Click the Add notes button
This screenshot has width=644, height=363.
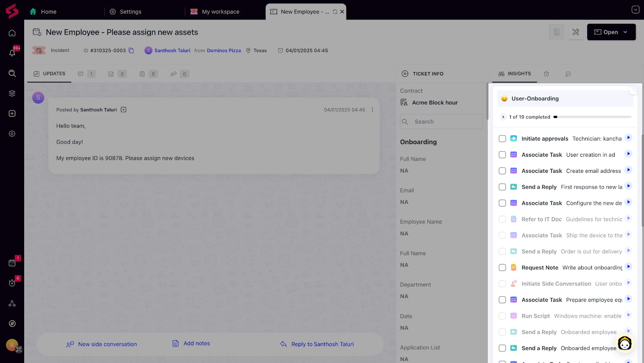click(191, 343)
